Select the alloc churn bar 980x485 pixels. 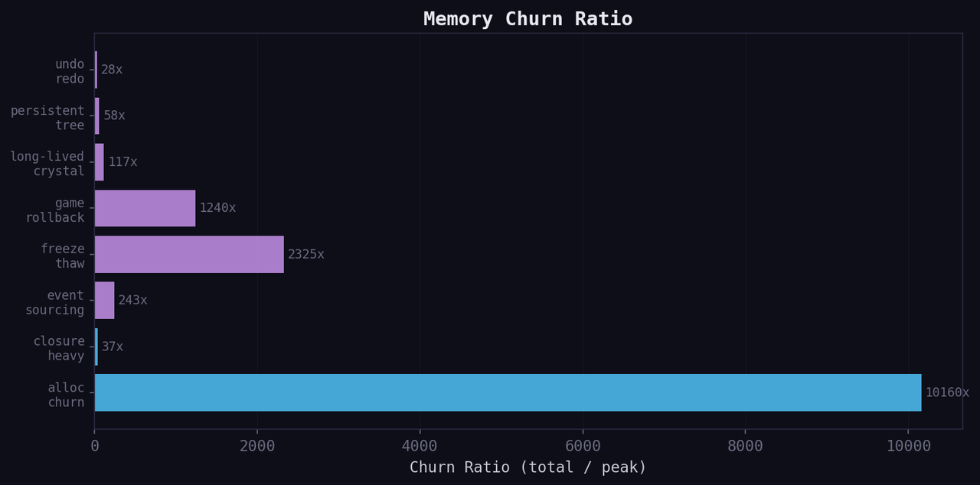(505, 392)
